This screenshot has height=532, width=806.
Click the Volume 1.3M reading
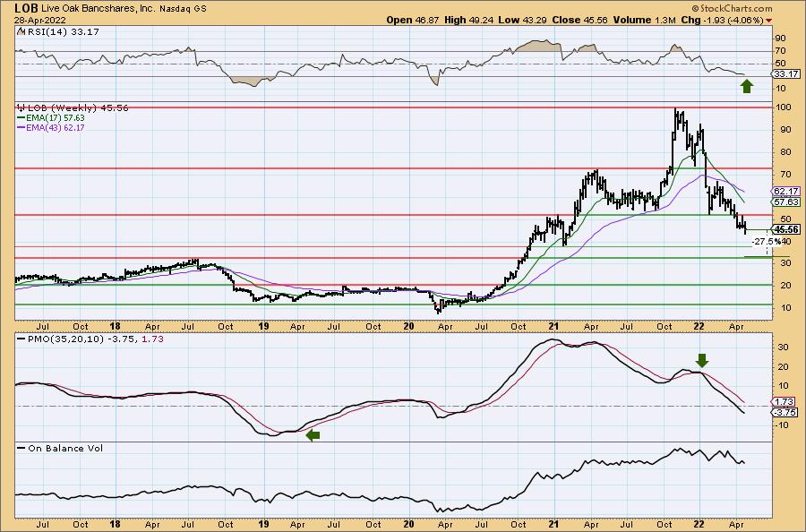tap(644, 20)
